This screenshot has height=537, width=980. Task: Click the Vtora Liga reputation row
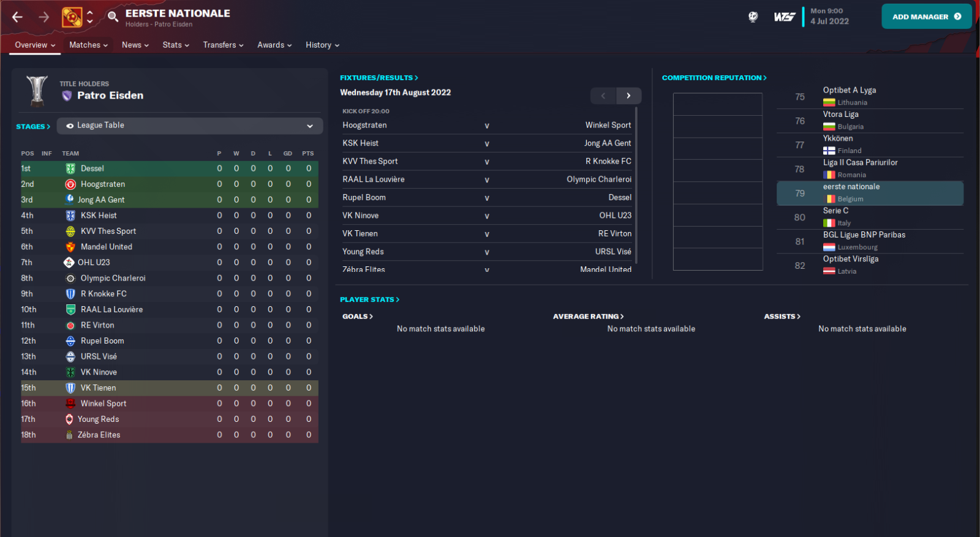point(870,121)
